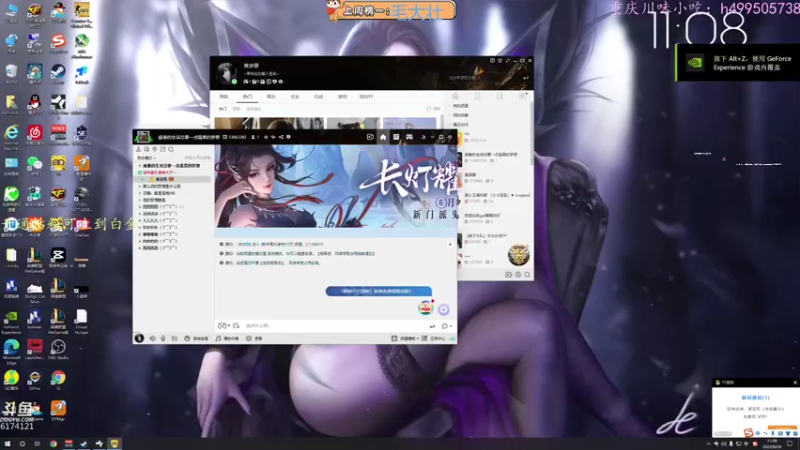
Task: Switch to the first navigation tab in YY main
Action: pyautogui.click(x=223, y=96)
